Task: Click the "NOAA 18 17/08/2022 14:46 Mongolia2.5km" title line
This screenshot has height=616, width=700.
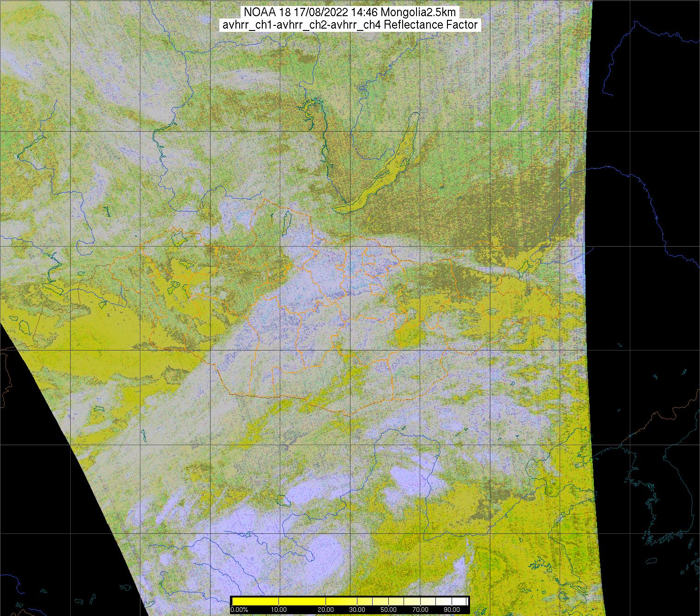Action: point(350,12)
